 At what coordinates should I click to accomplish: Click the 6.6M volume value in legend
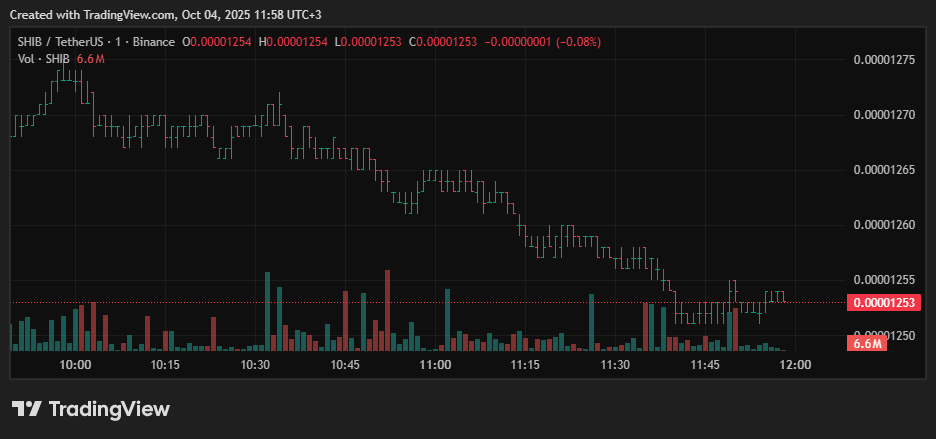pos(91,59)
